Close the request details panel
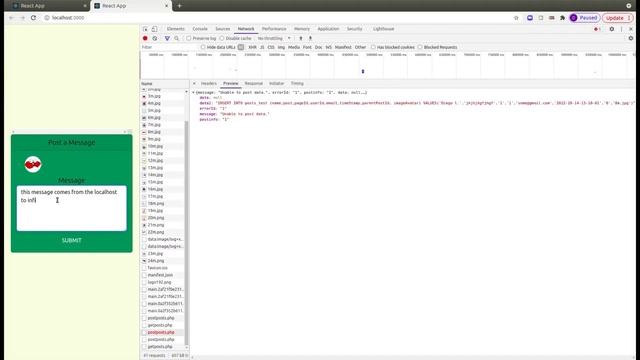640x360 pixels. 194,83
